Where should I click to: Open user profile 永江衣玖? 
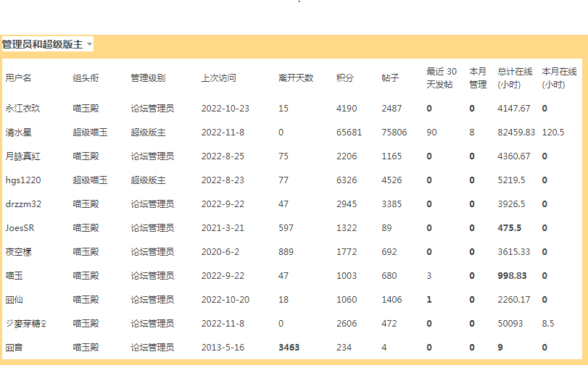(x=22, y=109)
